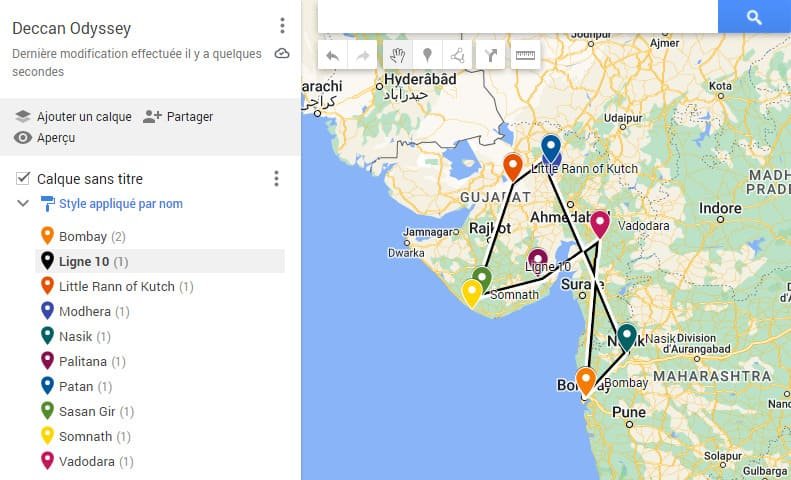The image size is (791, 480).
Task: Select the Add marker tool
Action: 427,55
